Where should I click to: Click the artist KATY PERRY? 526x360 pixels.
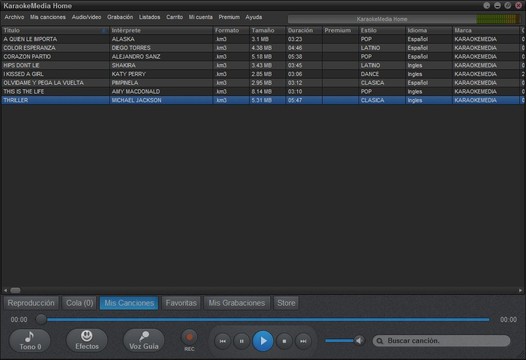click(129, 74)
